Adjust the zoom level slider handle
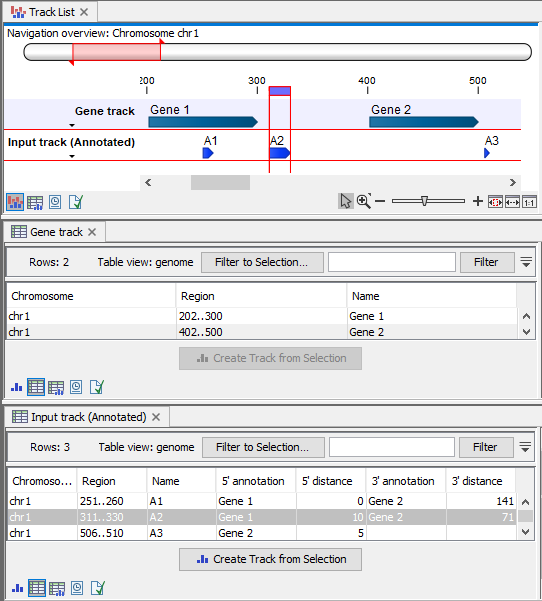 [x=424, y=201]
